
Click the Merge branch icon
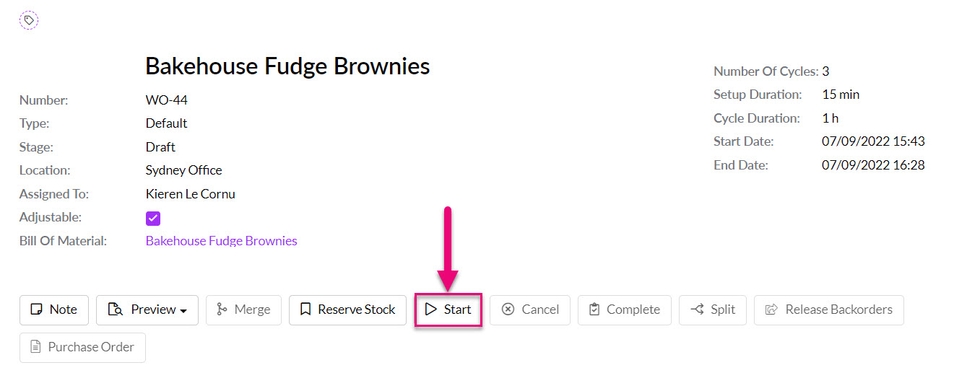click(222, 310)
